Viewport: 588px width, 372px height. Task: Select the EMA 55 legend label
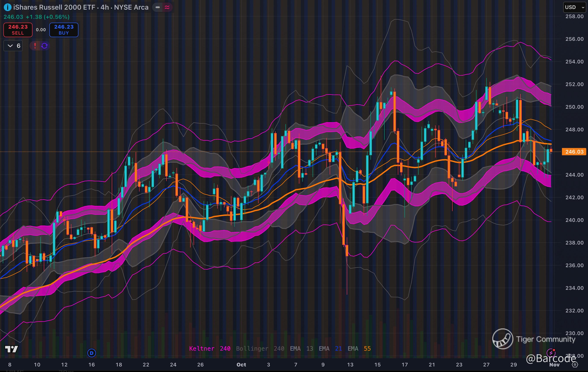pos(359,349)
